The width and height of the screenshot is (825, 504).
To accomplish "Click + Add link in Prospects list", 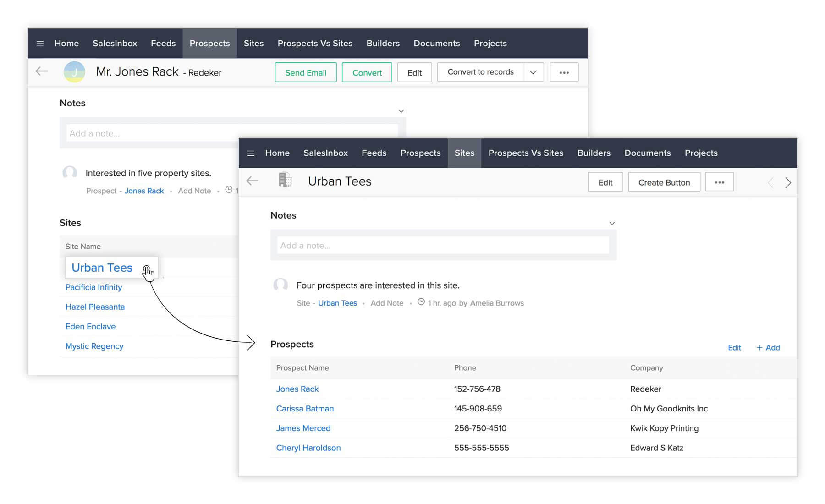I will coord(768,347).
